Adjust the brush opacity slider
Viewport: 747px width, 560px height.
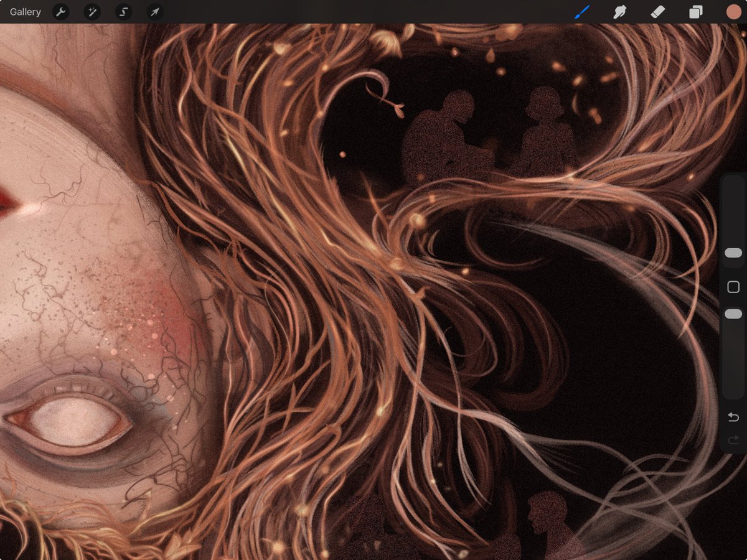733,314
